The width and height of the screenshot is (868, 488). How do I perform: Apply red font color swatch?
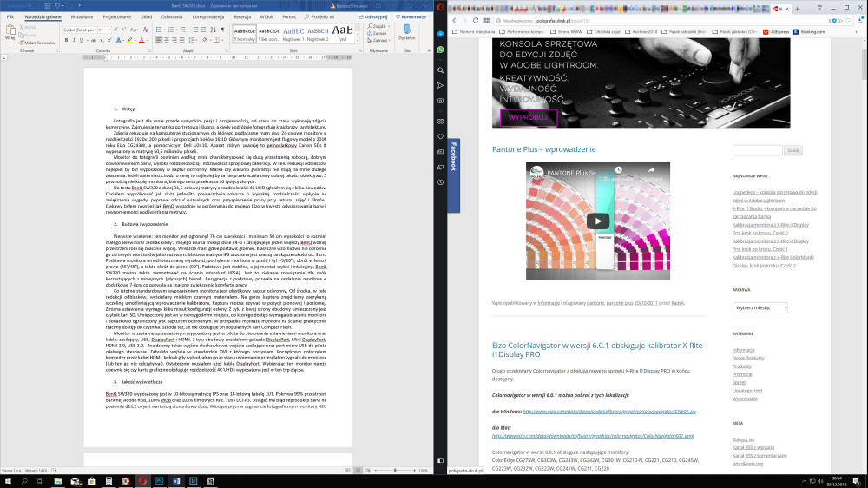tap(141, 41)
